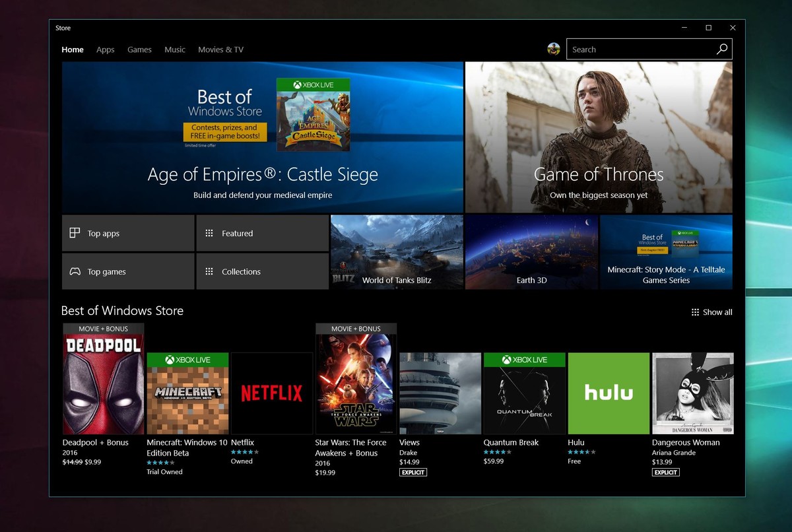This screenshot has height=532, width=792.
Task: Click the $59.99 Quantum Break price
Action: pyautogui.click(x=494, y=461)
